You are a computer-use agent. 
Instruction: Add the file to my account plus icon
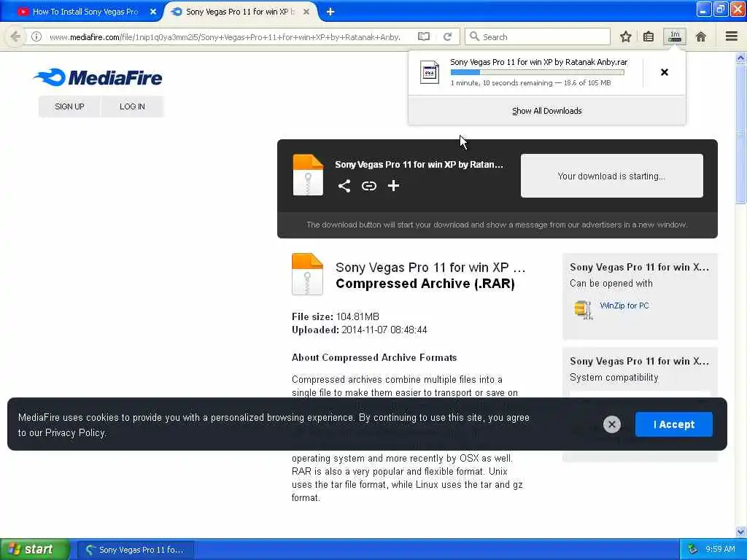tap(393, 186)
